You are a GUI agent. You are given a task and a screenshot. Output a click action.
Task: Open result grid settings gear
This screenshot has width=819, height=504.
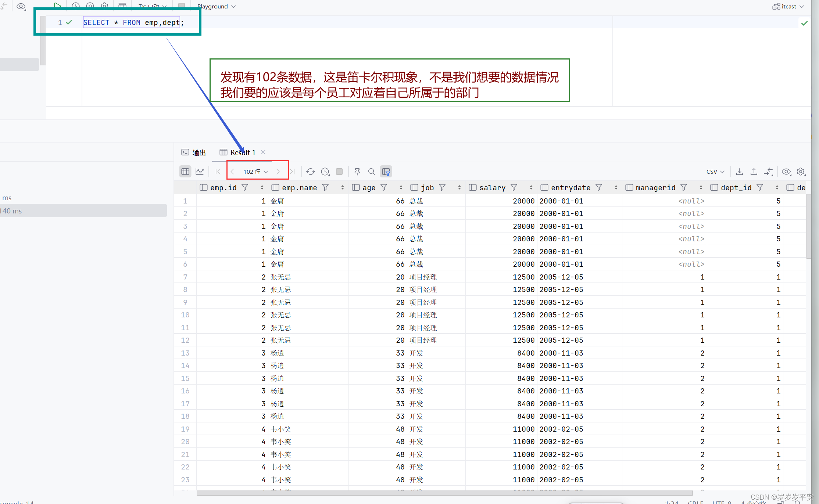(801, 172)
